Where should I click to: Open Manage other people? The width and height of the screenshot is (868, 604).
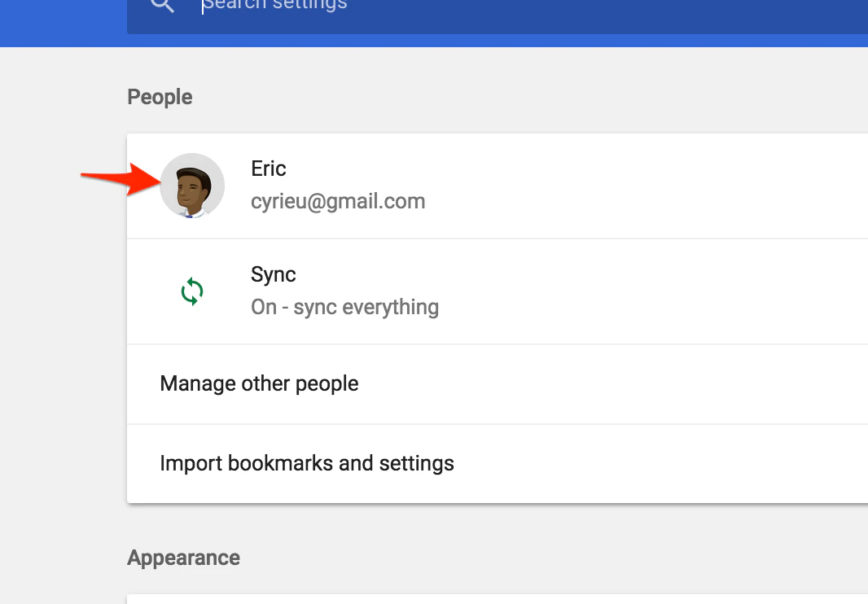[498, 384]
